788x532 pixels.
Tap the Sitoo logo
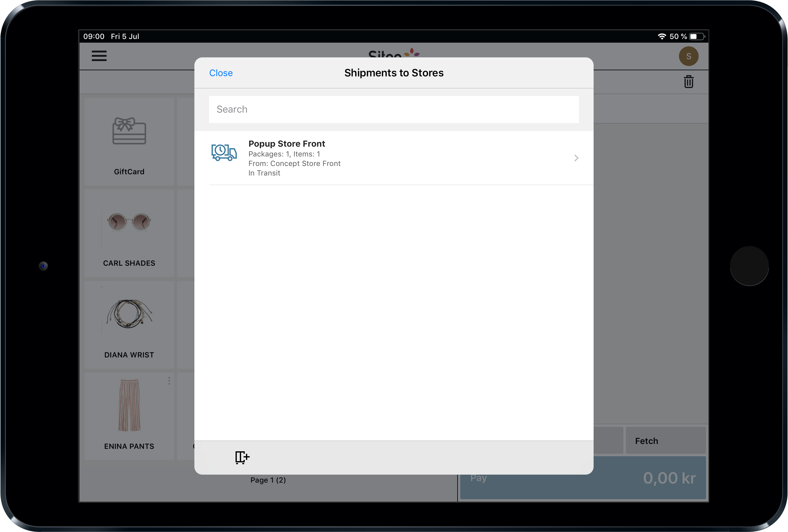point(393,53)
